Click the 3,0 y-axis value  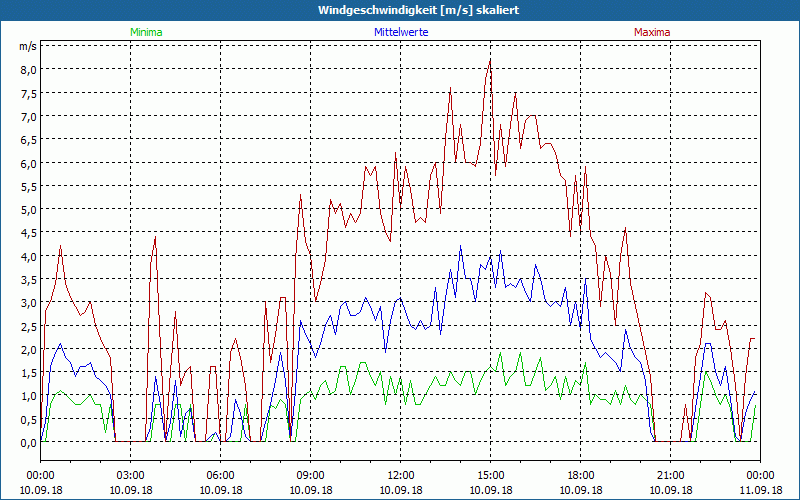28,303
